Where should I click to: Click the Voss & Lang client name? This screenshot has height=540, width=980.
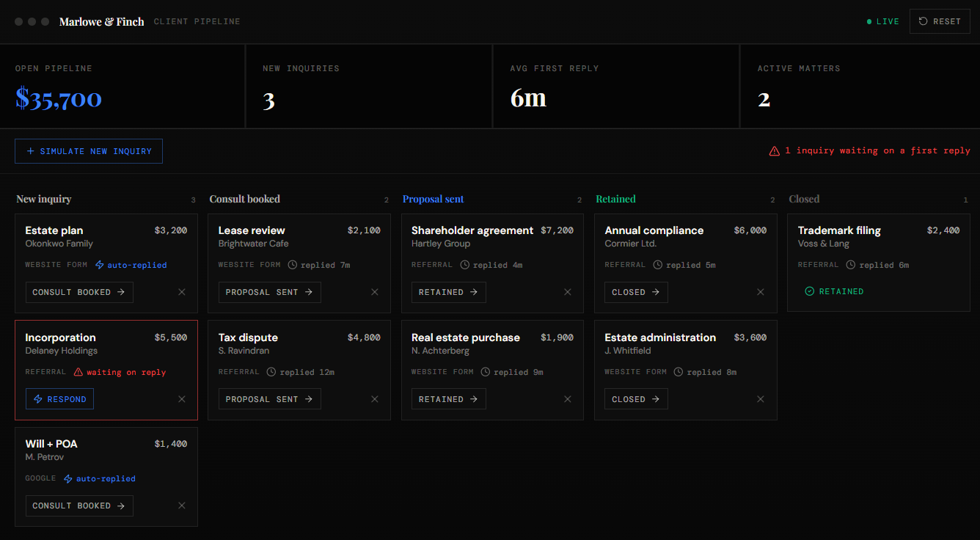pyautogui.click(x=824, y=244)
